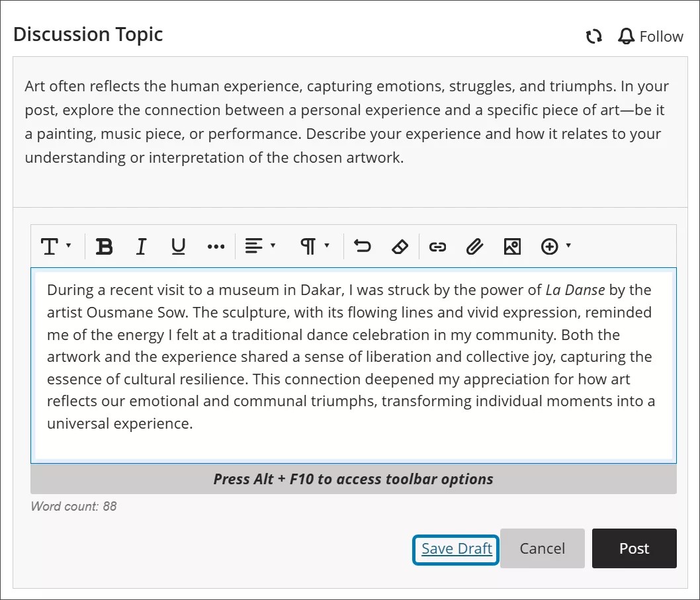This screenshot has width=700, height=600.
Task: Insert an image into the post
Action: pos(512,246)
